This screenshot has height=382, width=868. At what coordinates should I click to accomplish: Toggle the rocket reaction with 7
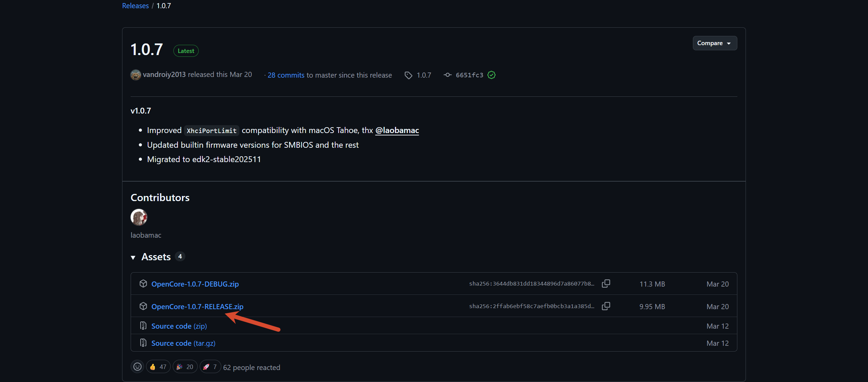(210, 367)
